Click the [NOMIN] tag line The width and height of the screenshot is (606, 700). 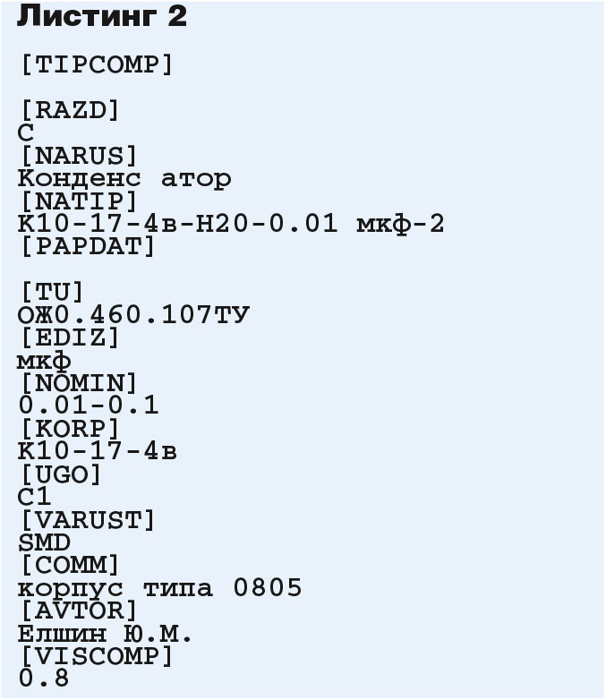tap(79, 383)
